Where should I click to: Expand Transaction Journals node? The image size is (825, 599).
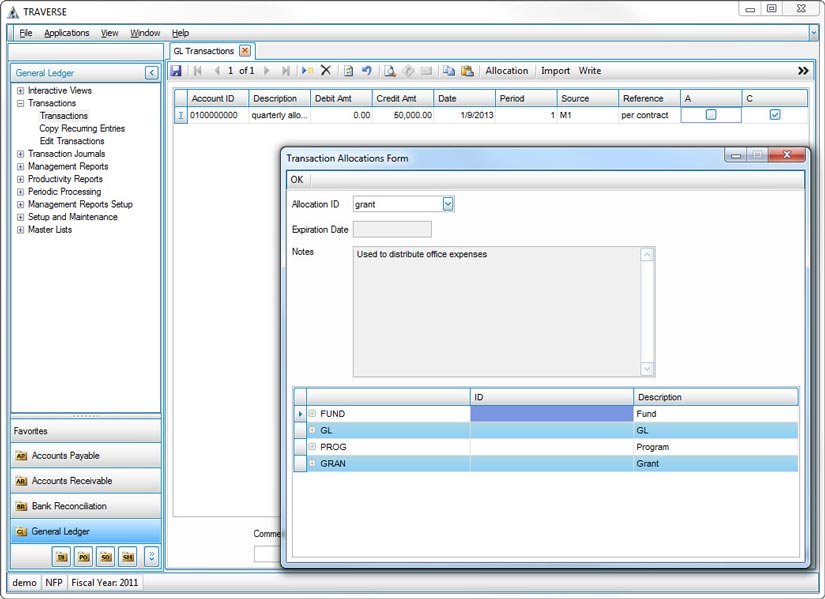(21, 154)
